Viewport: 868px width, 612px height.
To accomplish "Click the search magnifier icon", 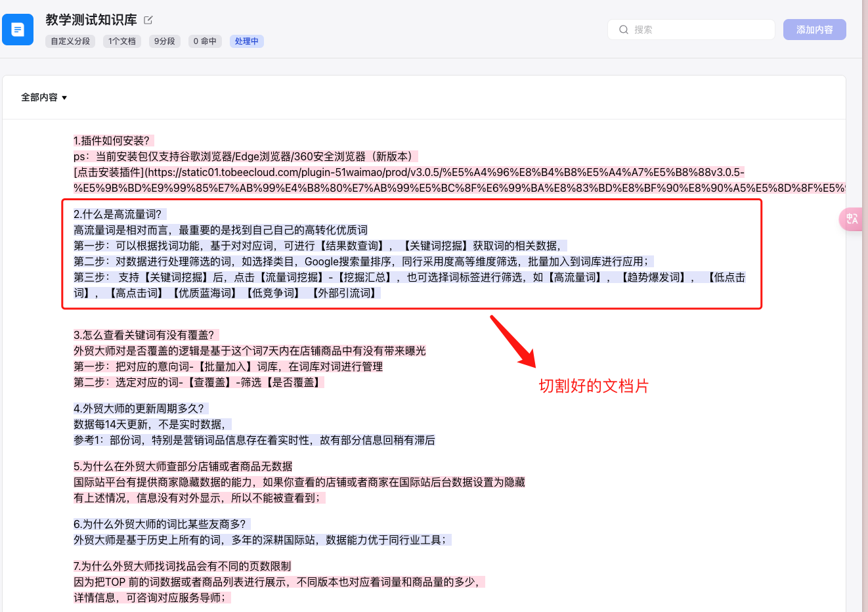I will pos(624,30).
